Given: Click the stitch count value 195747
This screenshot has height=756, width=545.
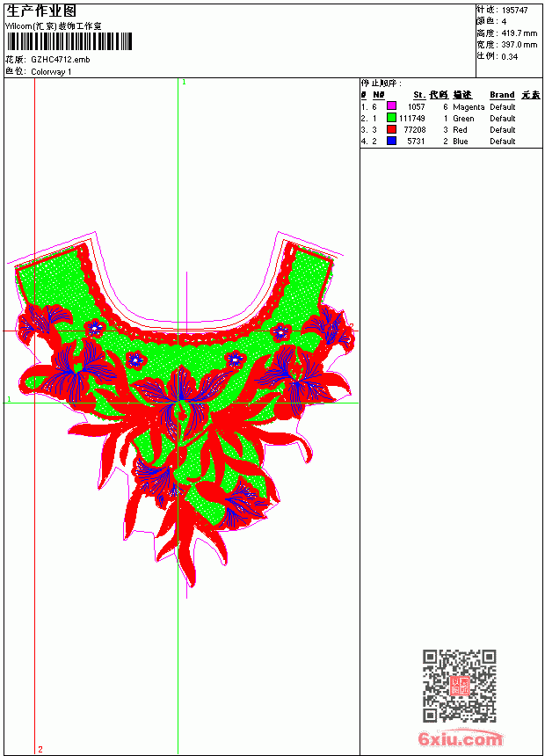Looking at the screenshot, I should point(514,11).
